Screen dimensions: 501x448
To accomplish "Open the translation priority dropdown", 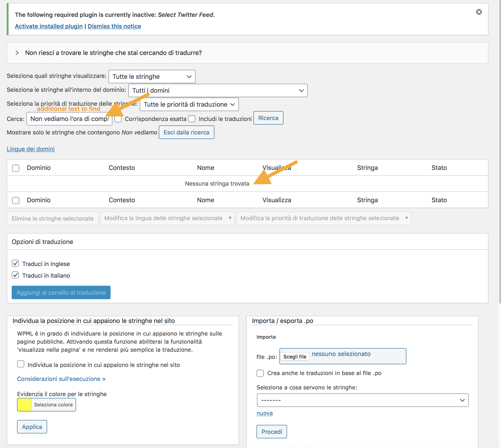I will click(189, 104).
